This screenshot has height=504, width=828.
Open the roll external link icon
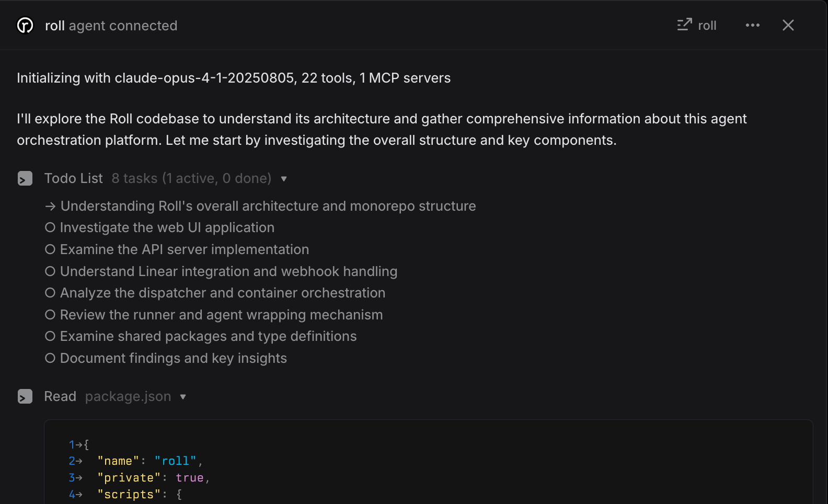[x=685, y=25]
